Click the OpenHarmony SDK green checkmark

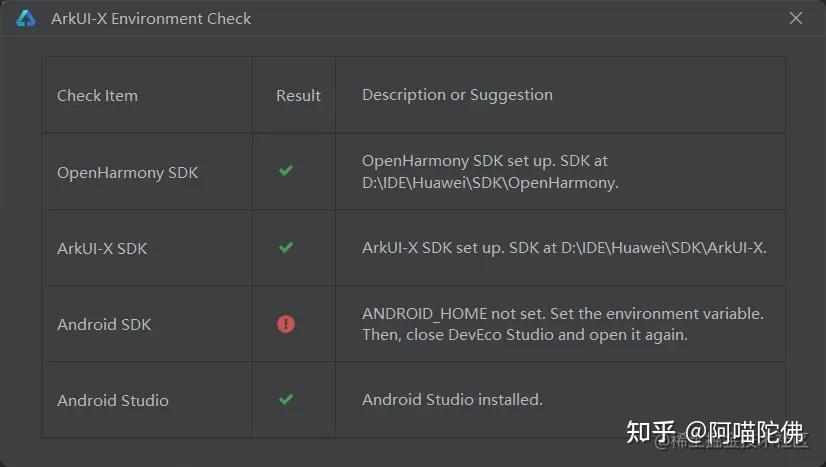[x=286, y=170]
